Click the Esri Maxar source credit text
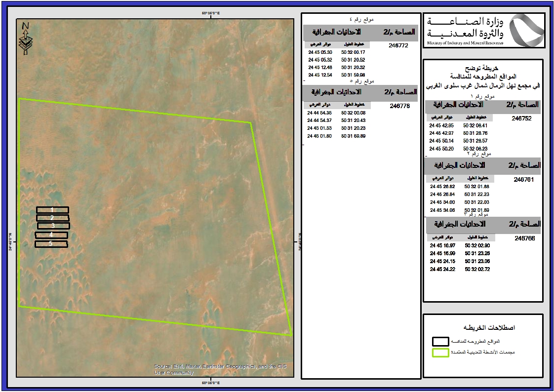 coord(220,370)
